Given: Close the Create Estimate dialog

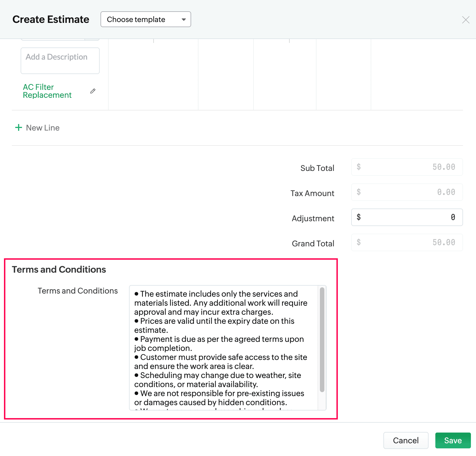Looking at the screenshot, I should click(466, 20).
